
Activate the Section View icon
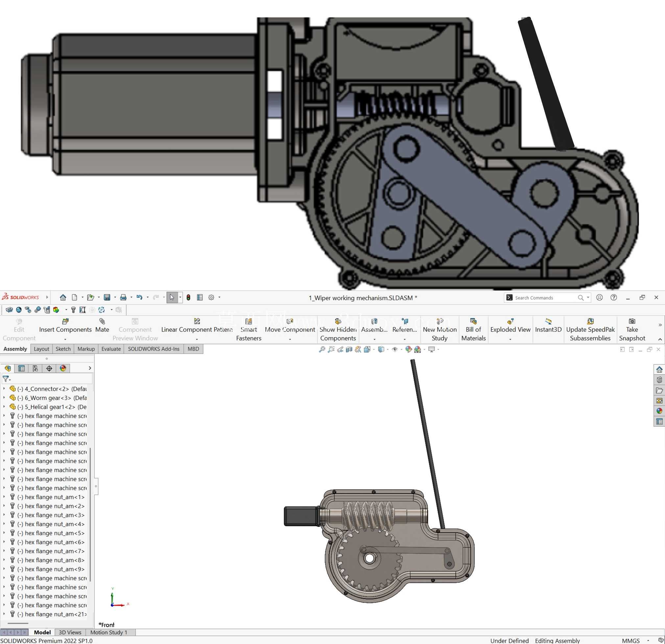pos(349,349)
